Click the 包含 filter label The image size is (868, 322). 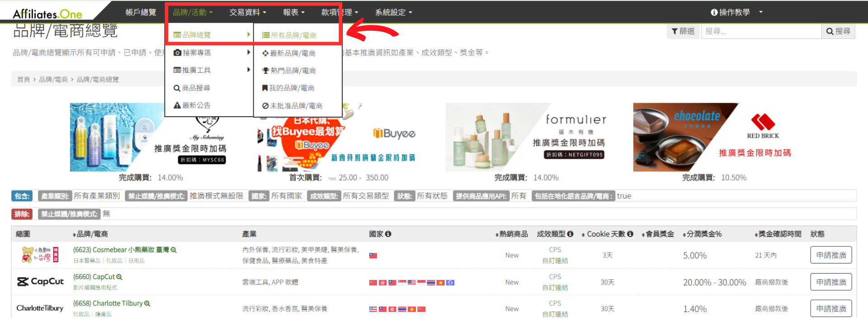coord(22,196)
